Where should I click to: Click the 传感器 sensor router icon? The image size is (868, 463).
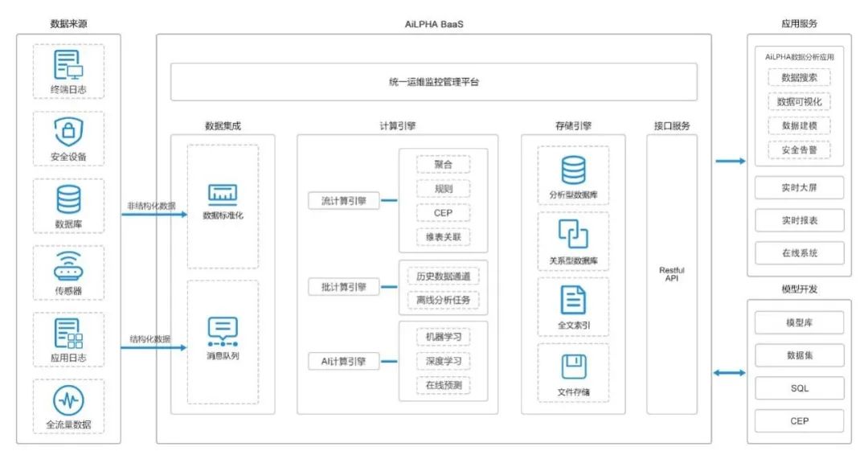coord(68,264)
